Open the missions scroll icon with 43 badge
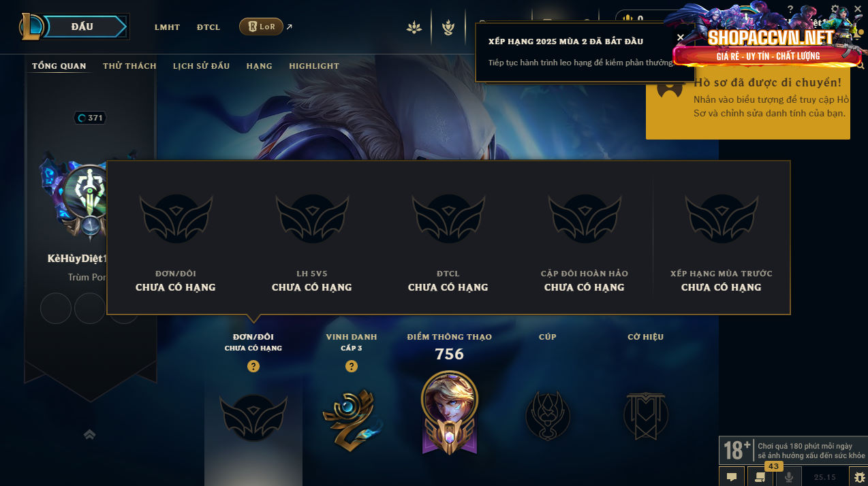868x486 pixels. [x=760, y=477]
